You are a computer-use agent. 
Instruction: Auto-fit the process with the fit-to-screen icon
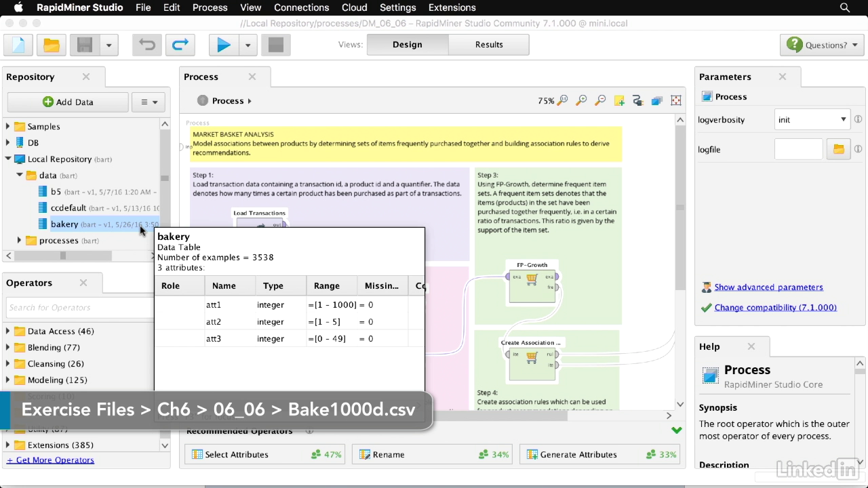pos(675,101)
